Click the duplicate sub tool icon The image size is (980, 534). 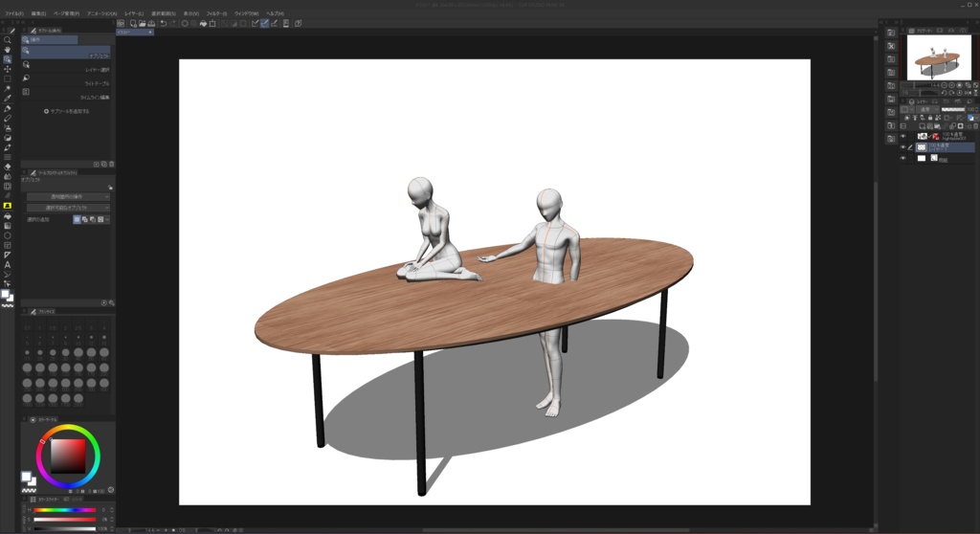pos(104,164)
